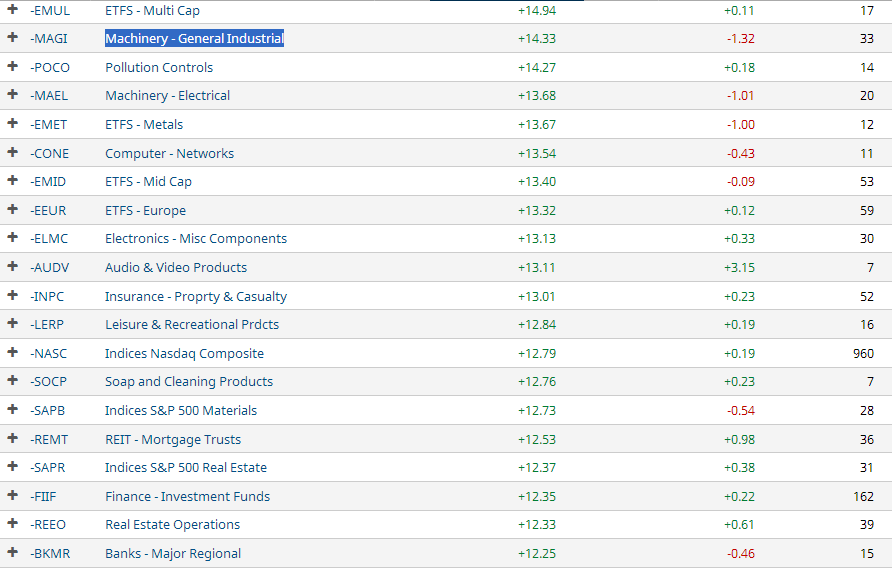Image resolution: width=892 pixels, height=569 pixels.
Task: Click the -0.54 change for S&P 500 Materials
Action: coord(741,411)
